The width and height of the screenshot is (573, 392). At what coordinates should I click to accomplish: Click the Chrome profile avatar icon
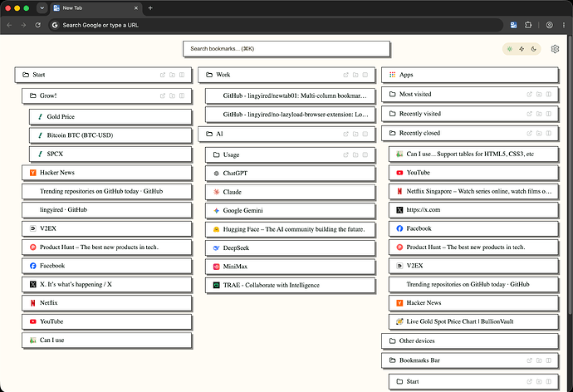pos(549,25)
